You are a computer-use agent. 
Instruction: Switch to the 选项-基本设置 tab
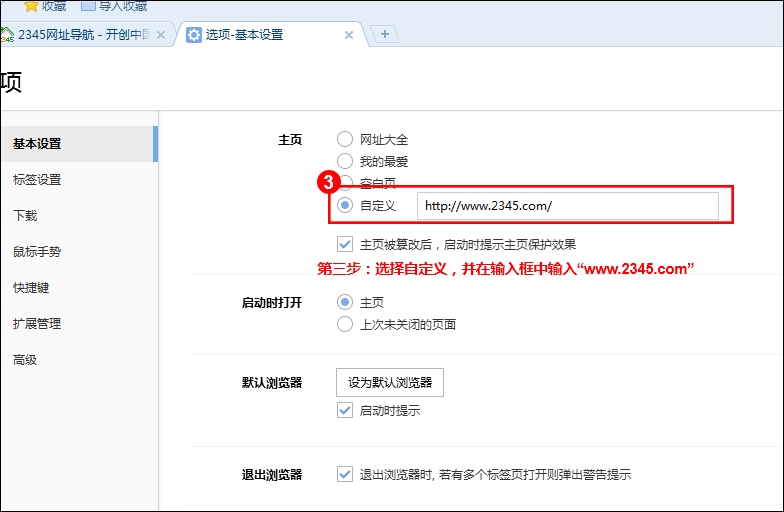coord(270,34)
